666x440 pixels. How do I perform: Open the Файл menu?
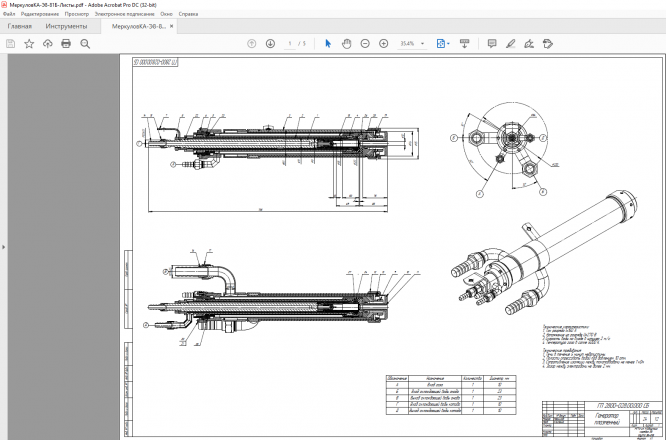(9, 15)
